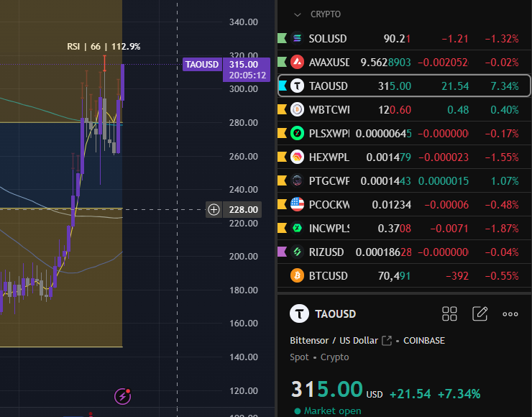Click WBTCWPLS change percent 0.40%
532x417 pixels.
point(505,110)
